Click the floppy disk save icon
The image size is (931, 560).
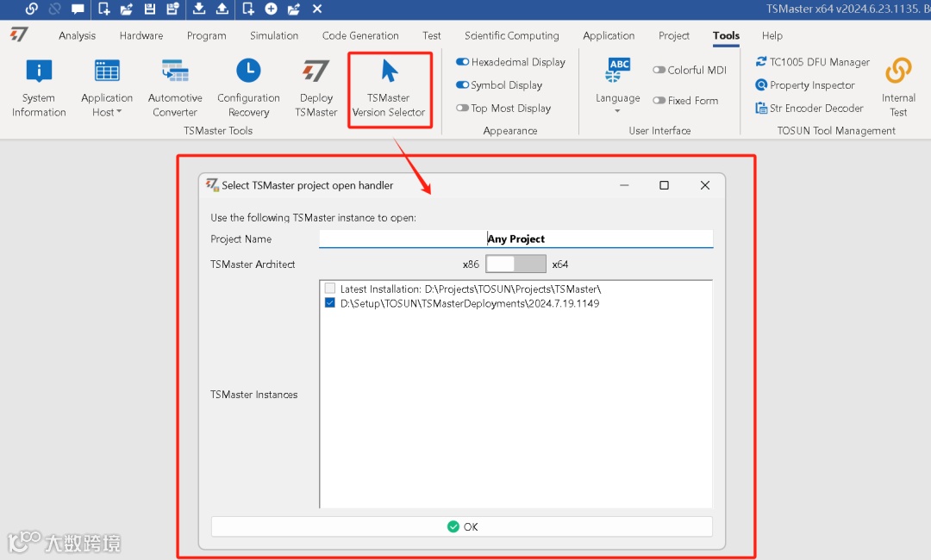(150, 9)
